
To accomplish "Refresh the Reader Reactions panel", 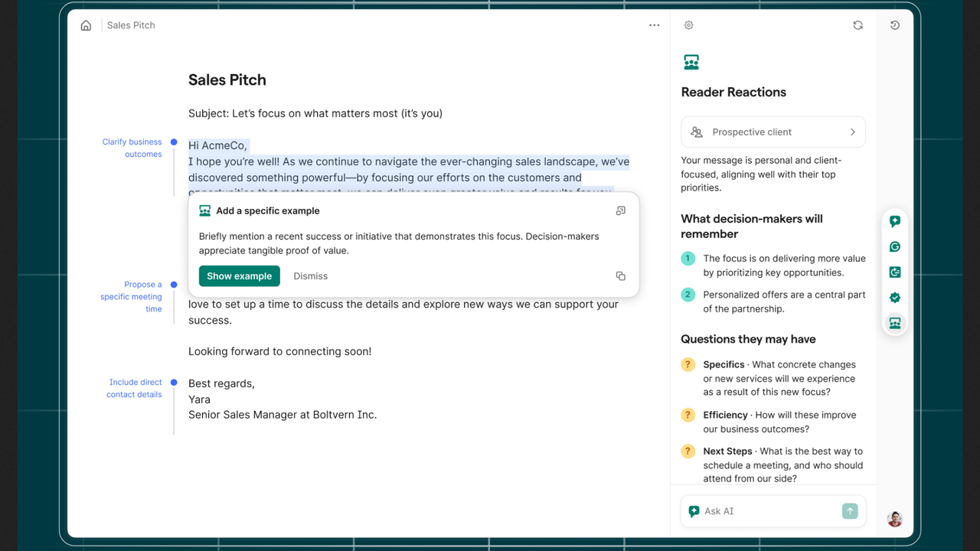I will click(x=857, y=25).
